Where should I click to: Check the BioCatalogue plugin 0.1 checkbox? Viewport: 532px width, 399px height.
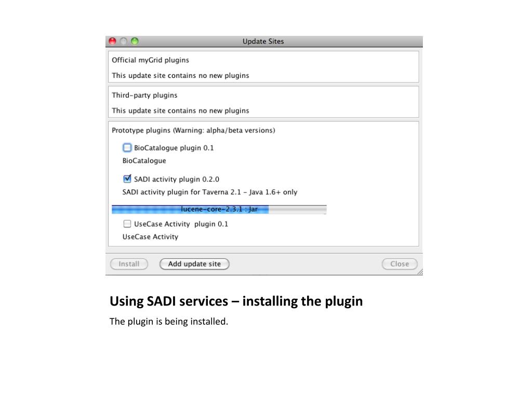(127, 148)
